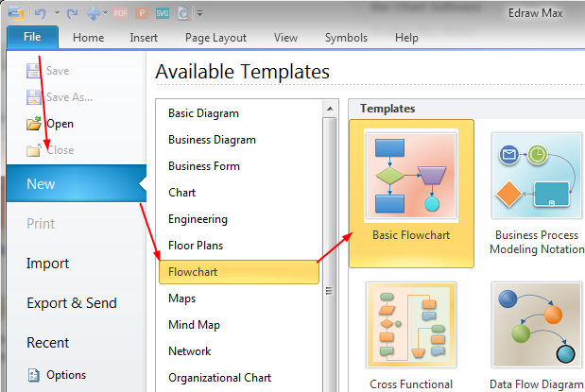Select Network template category

pos(190,351)
